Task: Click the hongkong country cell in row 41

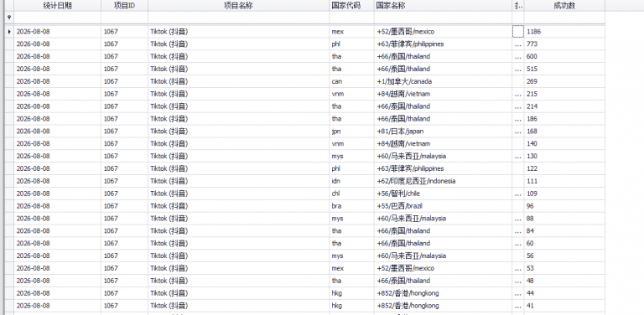Action: (443, 306)
